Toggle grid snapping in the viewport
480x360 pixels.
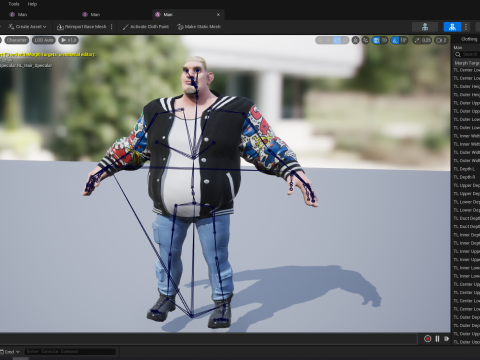click(x=376, y=40)
